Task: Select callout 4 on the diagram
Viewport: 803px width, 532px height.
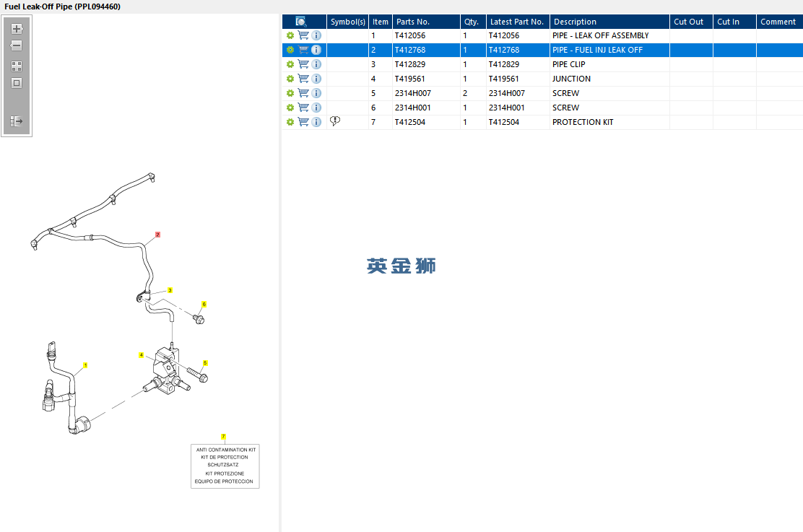Action: (142, 355)
